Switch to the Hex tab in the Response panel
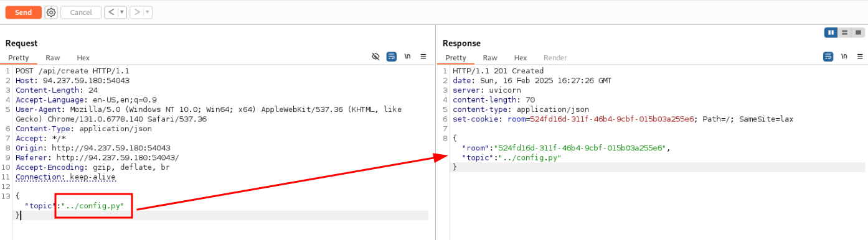868x240 pixels. click(521, 58)
